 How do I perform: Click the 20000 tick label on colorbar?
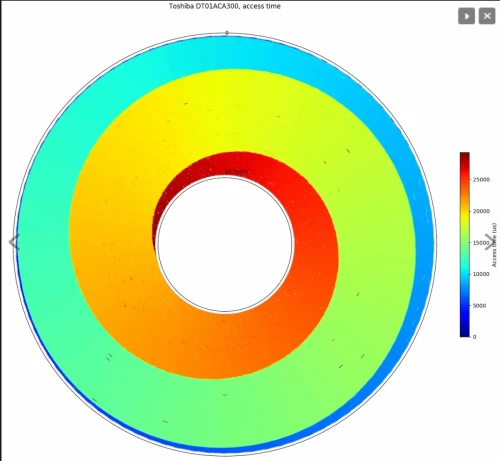(x=481, y=211)
